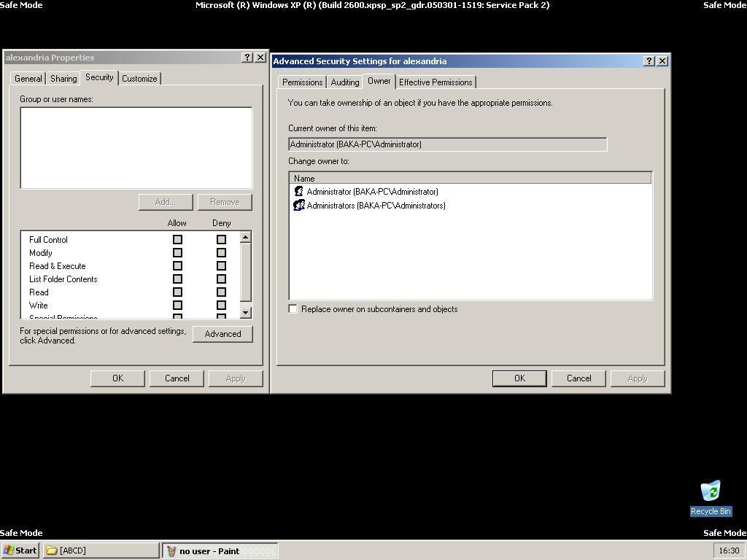Check Deny for List Folder Contents
The width and height of the screenshot is (747, 560).
[221, 279]
